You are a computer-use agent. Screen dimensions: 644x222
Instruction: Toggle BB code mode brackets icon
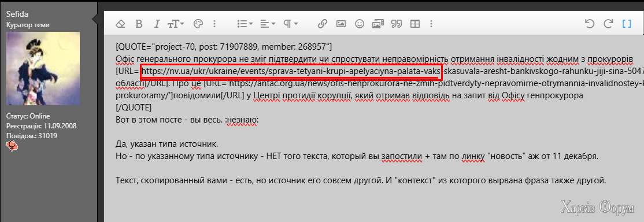(627, 24)
